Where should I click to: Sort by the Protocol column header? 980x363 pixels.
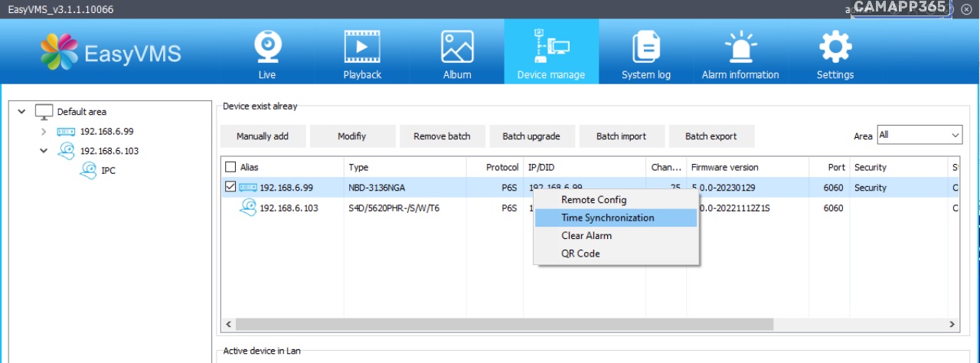pyautogui.click(x=502, y=167)
